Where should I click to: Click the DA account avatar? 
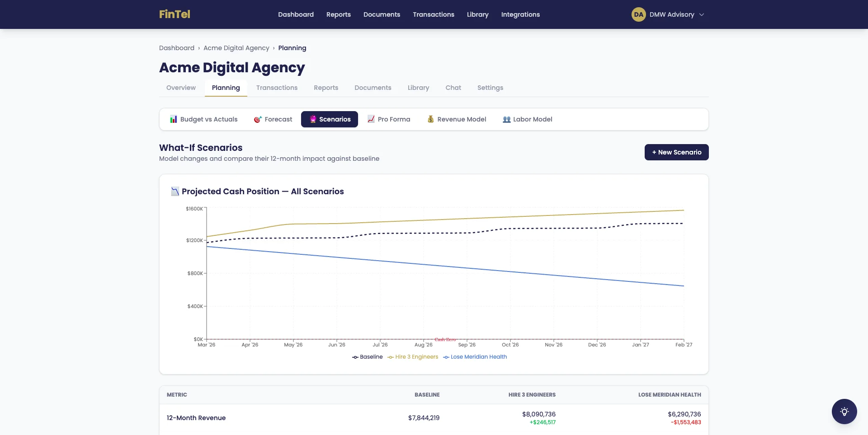pyautogui.click(x=638, y=14)
